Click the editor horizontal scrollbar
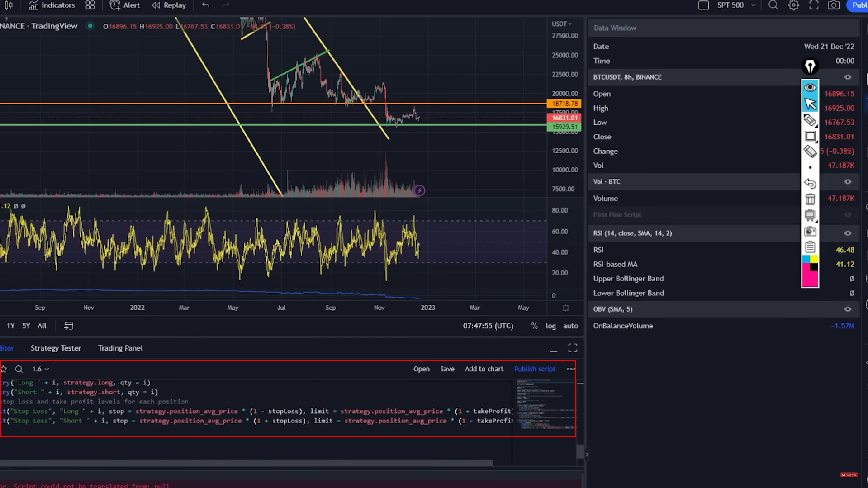 tap(246, 463)
